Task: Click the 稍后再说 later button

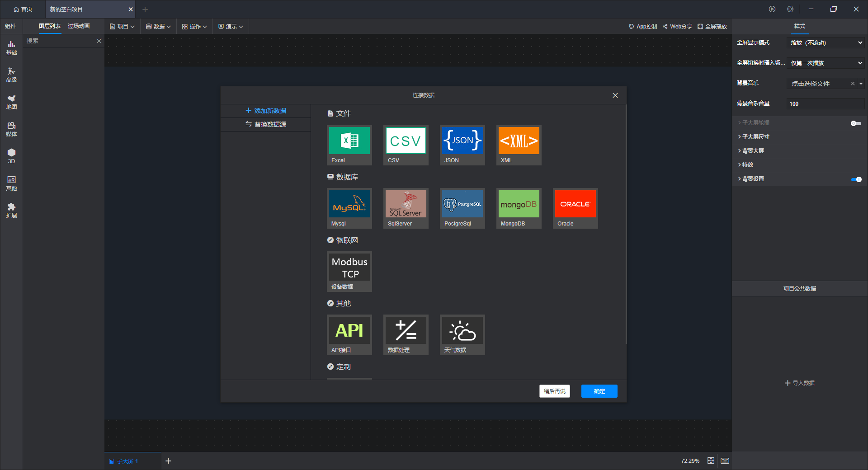Action: pyautogui.click(x=555, y=391)
